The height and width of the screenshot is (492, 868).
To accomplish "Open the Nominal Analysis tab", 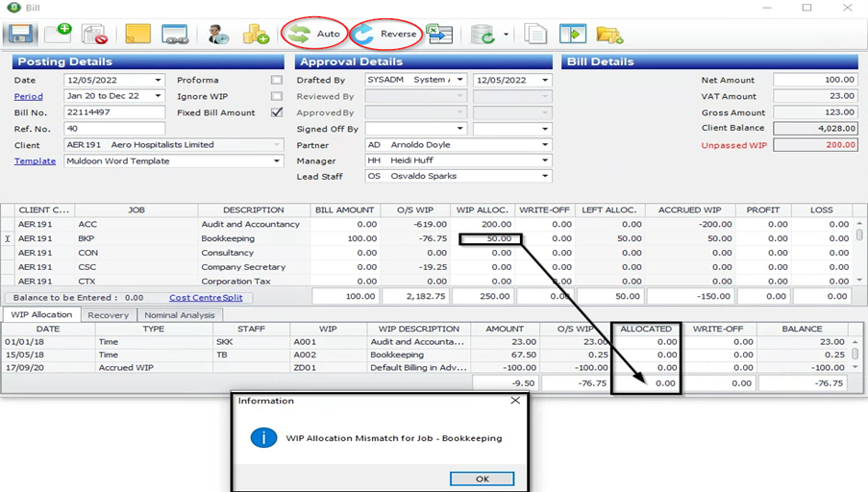I will coord(180,315).
